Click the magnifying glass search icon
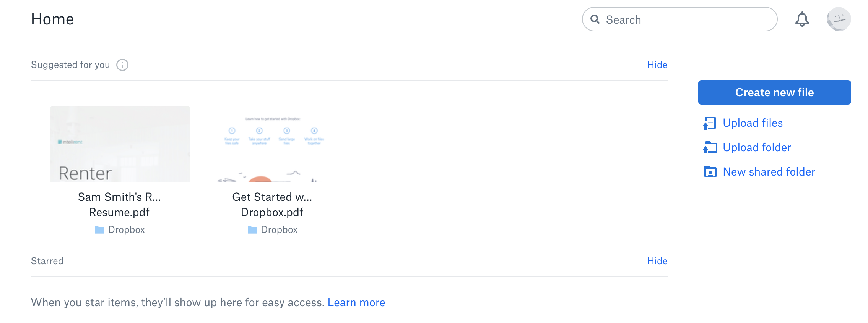Image resolution: width=868 pixels, height=323 pixels. click(595, 19)
